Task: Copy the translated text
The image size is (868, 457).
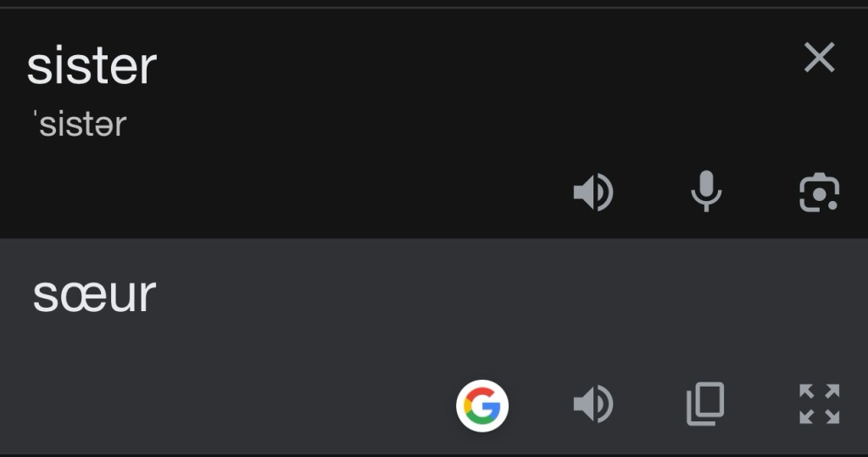Action: tap(705, 404)
